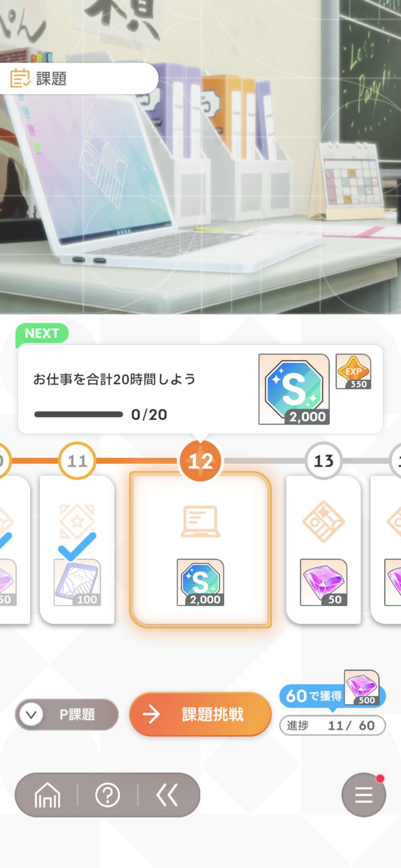Open the 課題 header label
401x868 pixels.
pos(51,79)
